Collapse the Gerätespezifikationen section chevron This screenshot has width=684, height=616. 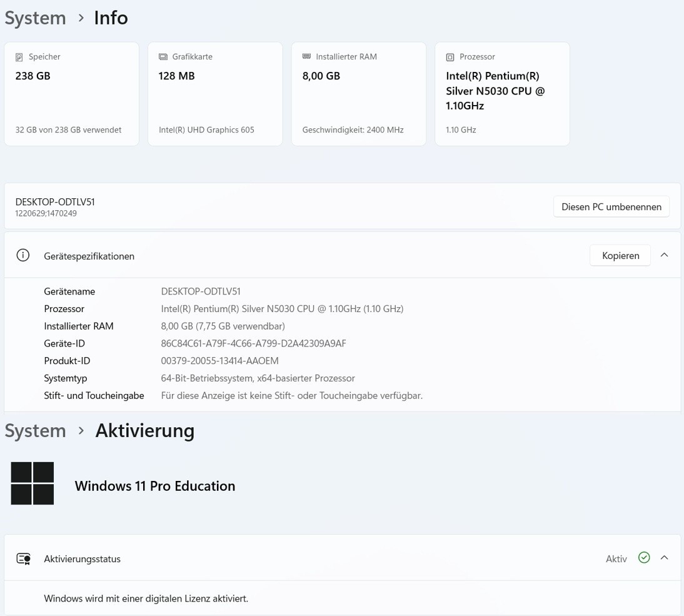[x=665, y=255]
